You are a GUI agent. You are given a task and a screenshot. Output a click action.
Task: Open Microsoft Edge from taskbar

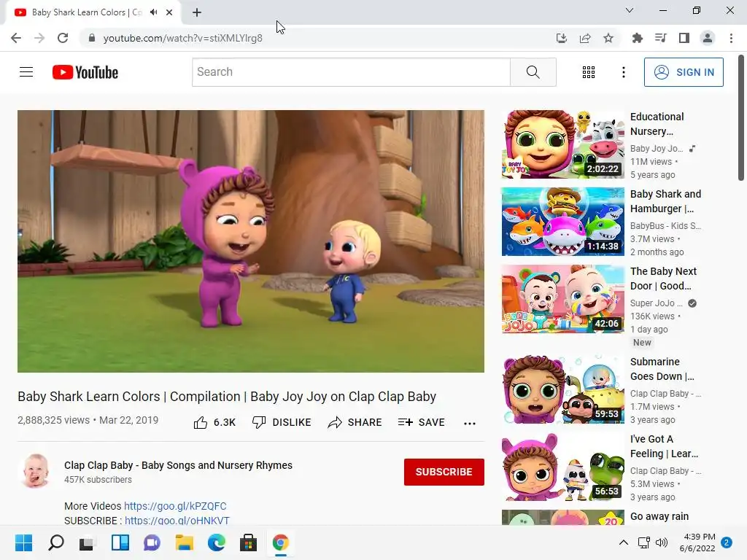click(x=216, y=542)
